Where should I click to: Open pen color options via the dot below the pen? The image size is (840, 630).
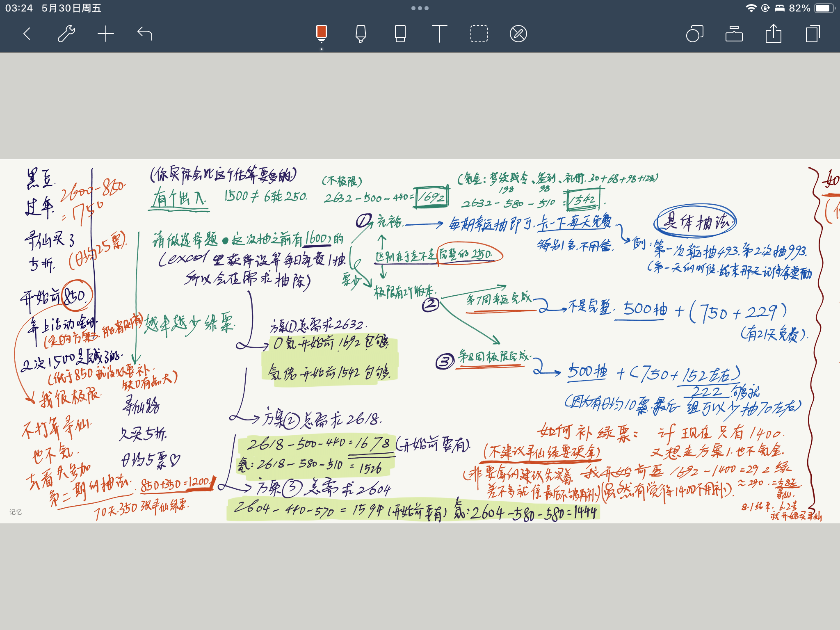pyautogui.click(x=322, y=49)
